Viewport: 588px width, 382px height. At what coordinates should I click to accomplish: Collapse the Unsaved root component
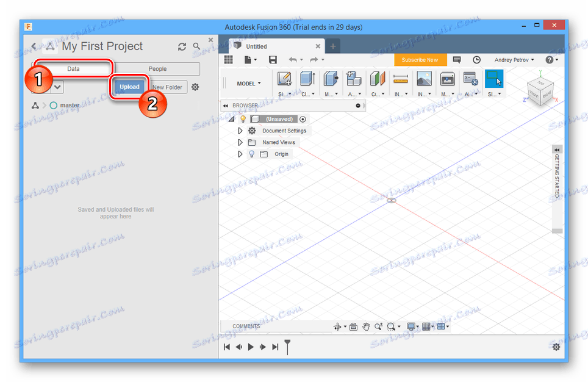[x=232, y=119]
